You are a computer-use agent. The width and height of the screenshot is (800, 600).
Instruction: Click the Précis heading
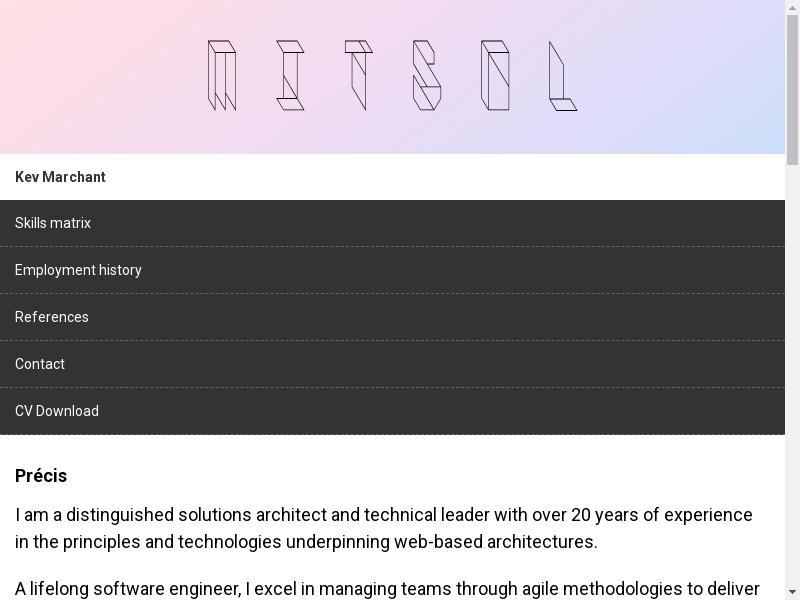[41, 476]
